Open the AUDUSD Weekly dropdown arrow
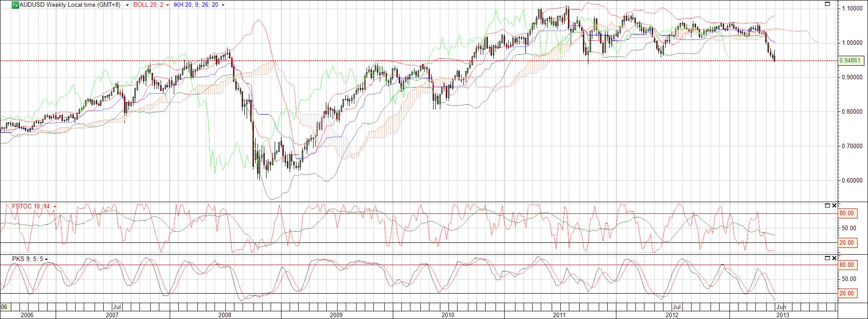The height and width of the screenshot is (319, 868). coord(127,5)
